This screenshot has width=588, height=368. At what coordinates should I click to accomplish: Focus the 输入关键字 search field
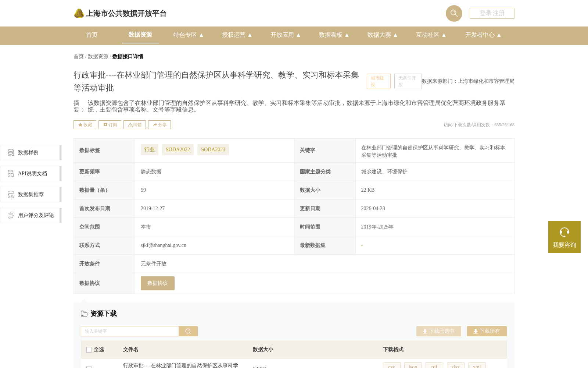[130, 331]
